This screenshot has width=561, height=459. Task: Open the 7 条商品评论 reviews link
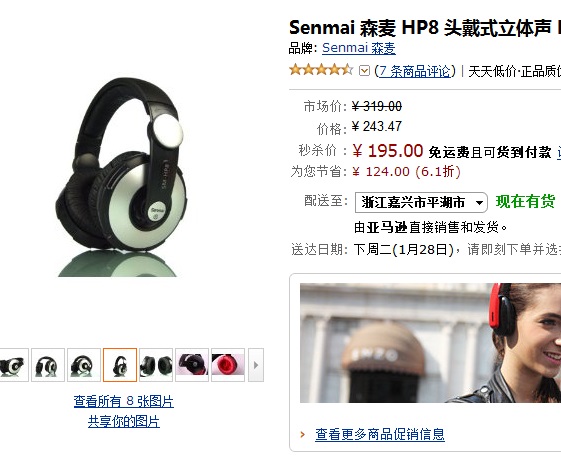[x=415, y=71]
